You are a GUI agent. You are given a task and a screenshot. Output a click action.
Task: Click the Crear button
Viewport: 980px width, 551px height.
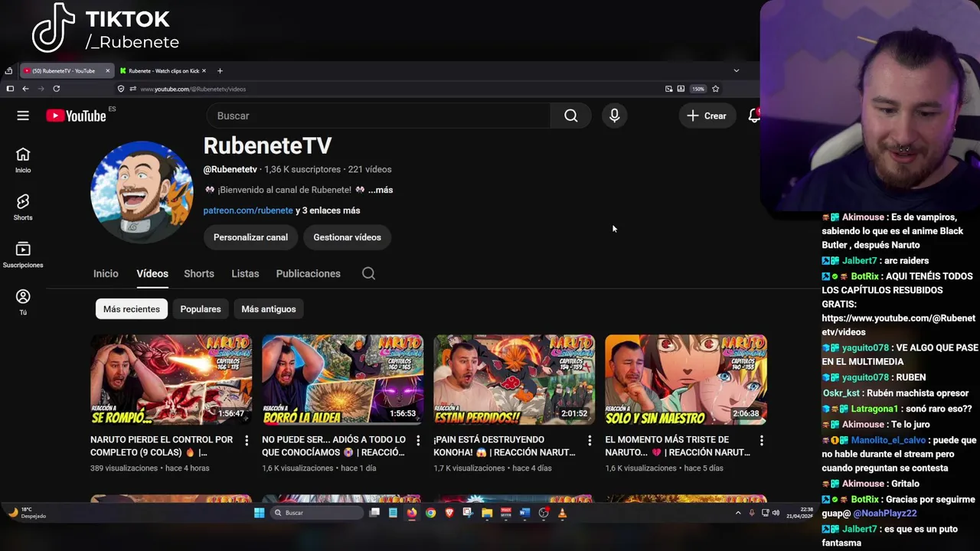[707, 116]
